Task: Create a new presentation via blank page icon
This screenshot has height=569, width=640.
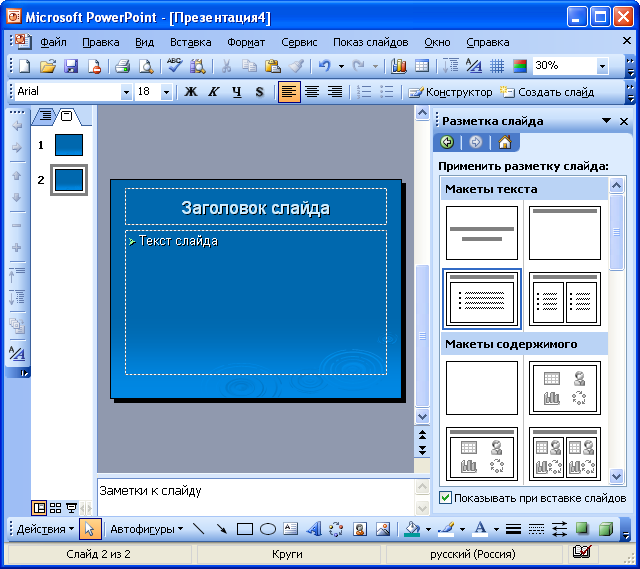Action: pos(25,66)
